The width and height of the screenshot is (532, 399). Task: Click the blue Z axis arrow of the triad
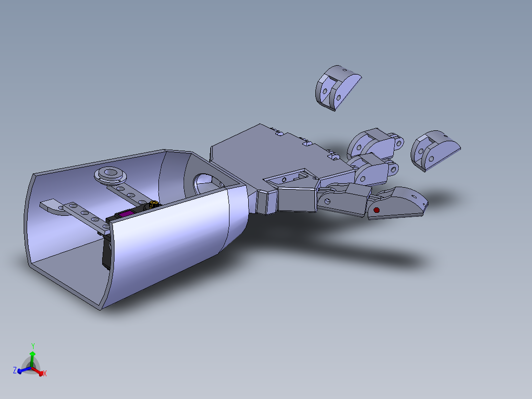(23, 370)
